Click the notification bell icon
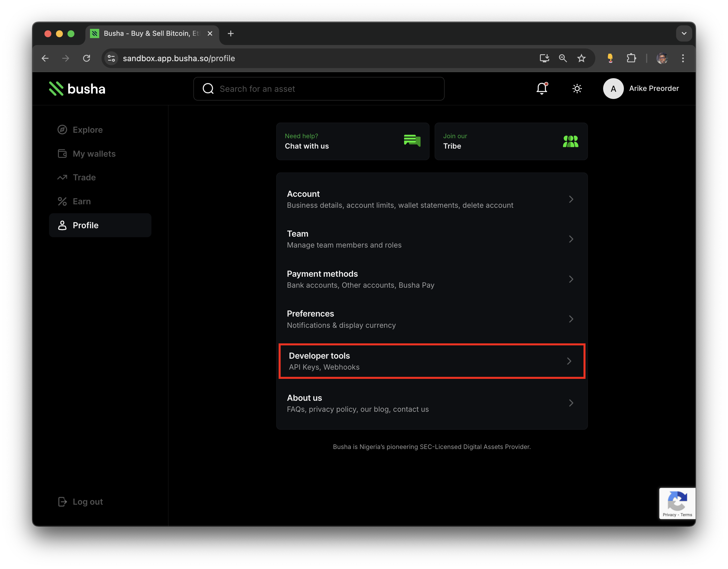The height and width of the screenshot is (569, 728). pyautogui.click(x=541, y=89)
